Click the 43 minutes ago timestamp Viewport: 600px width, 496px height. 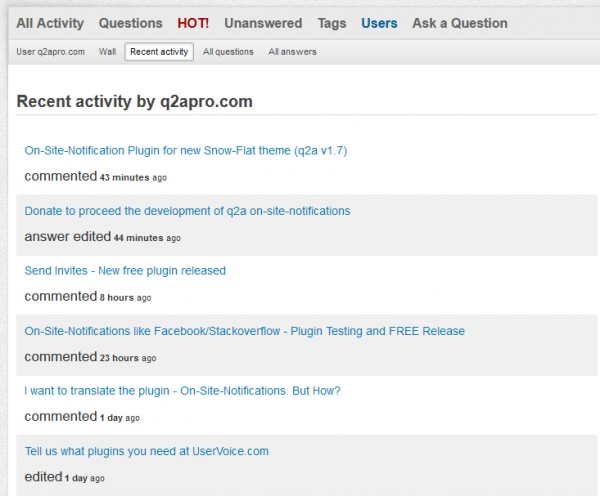tap(133, 178)
